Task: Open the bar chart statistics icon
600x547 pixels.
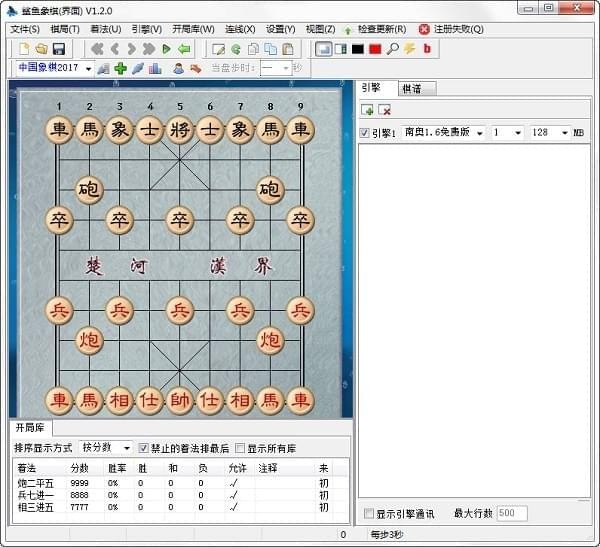Action: [x=154, y=68]
